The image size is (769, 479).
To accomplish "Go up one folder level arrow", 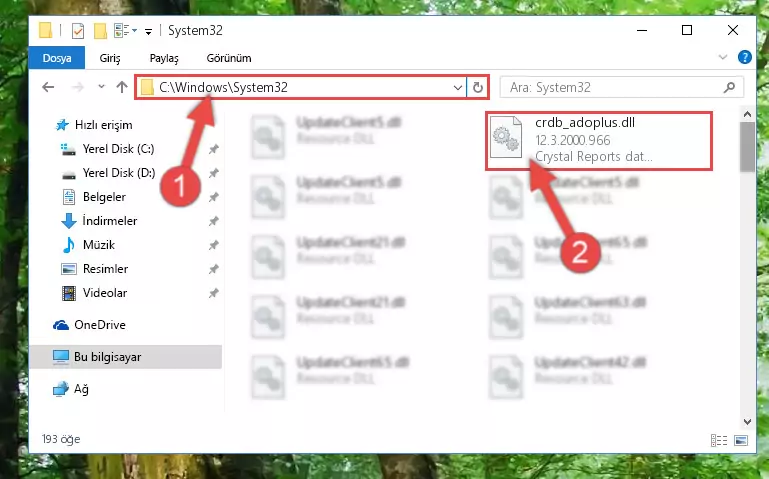I will [122, 87].
